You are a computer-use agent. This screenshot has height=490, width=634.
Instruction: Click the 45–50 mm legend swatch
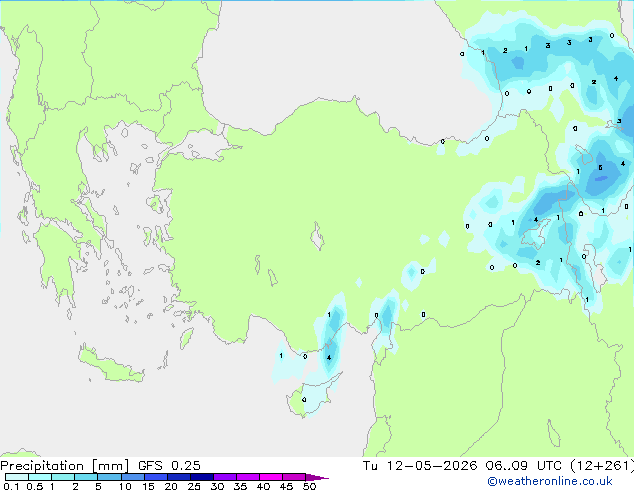[294, 477]
